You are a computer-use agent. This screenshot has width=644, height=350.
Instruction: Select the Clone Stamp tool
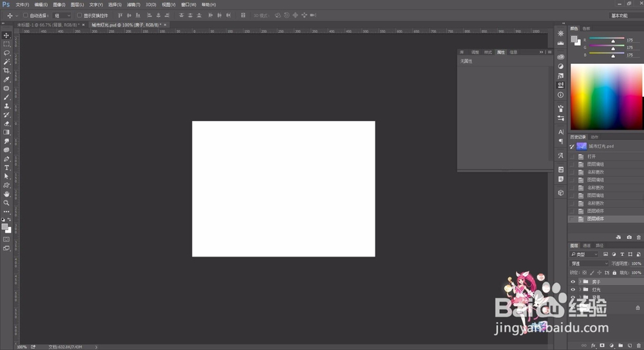[x=6, y=106]
